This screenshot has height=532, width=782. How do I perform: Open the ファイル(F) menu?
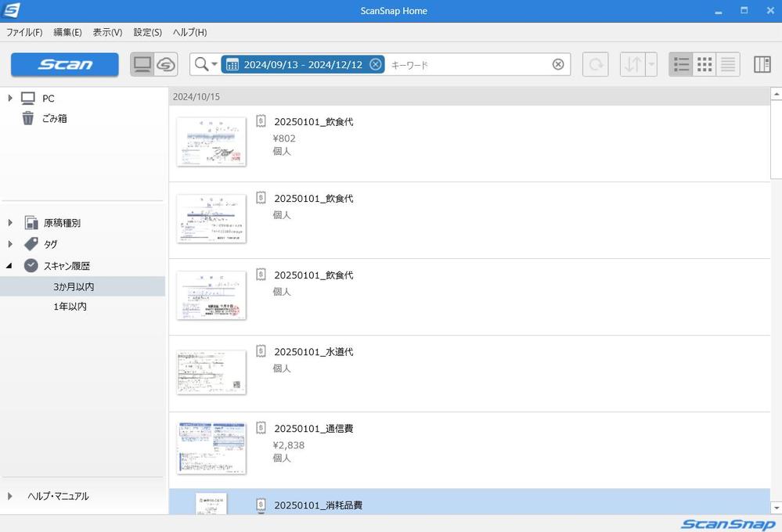24,32
